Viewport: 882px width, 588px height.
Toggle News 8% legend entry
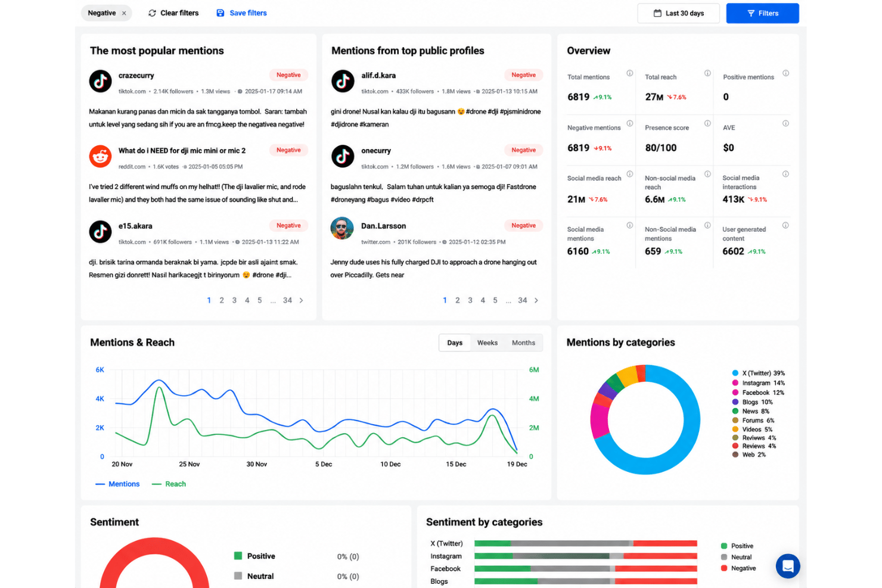click(x=750, y=411)
